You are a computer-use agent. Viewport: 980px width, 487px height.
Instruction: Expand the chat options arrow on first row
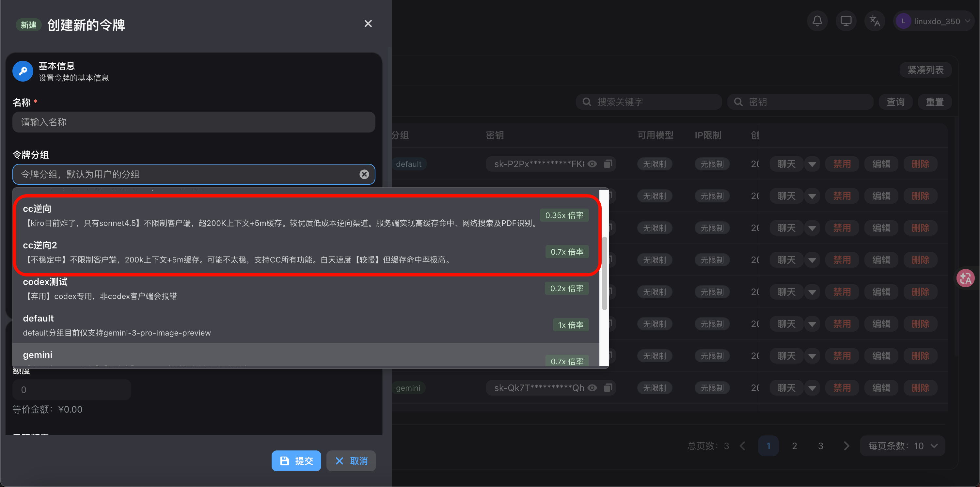point(813,164)
